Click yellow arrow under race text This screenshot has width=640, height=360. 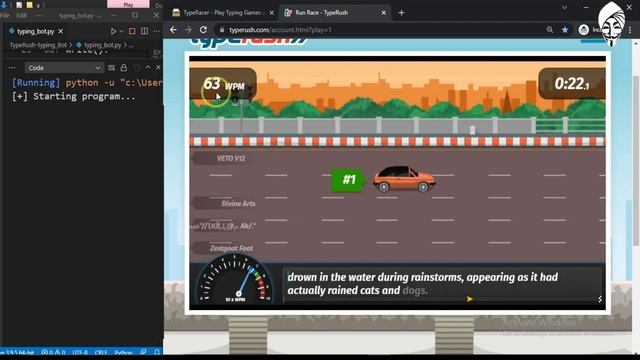469,299
